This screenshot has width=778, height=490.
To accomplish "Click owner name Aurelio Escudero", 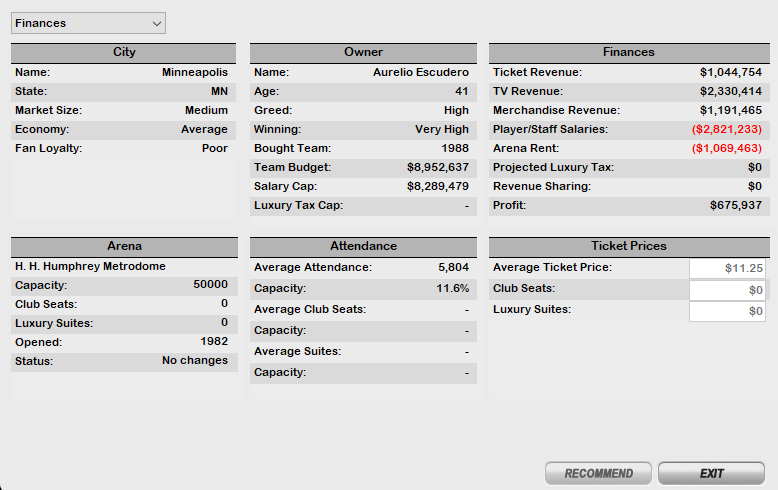I will 419,73.
